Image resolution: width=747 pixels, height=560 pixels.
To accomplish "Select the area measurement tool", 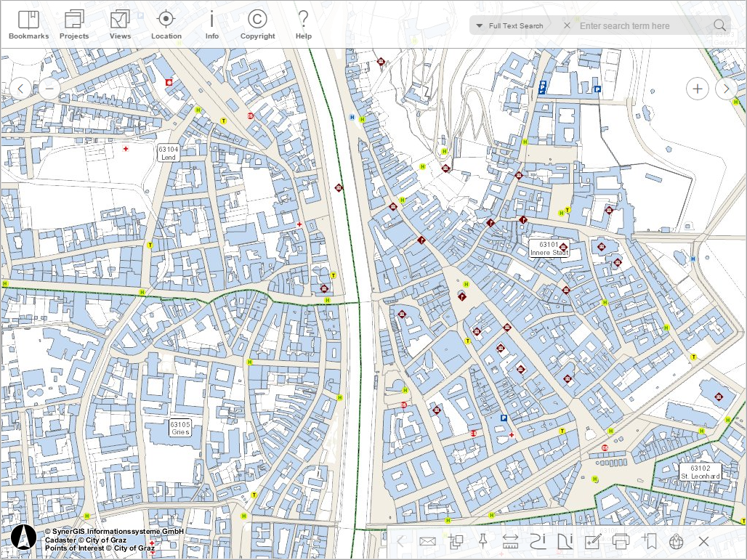I will pos(565,541).
